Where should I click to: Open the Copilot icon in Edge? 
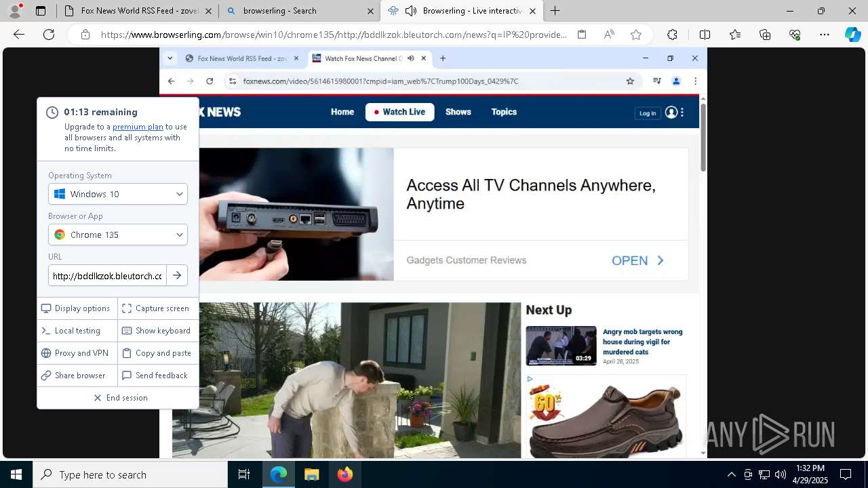point(852,35)
